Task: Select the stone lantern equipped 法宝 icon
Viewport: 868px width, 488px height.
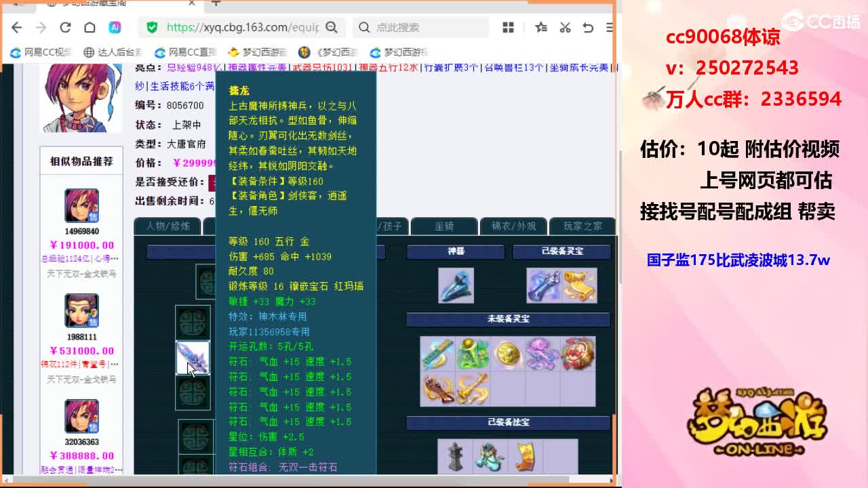Action: pyautogui.click(x=455, y=457)
